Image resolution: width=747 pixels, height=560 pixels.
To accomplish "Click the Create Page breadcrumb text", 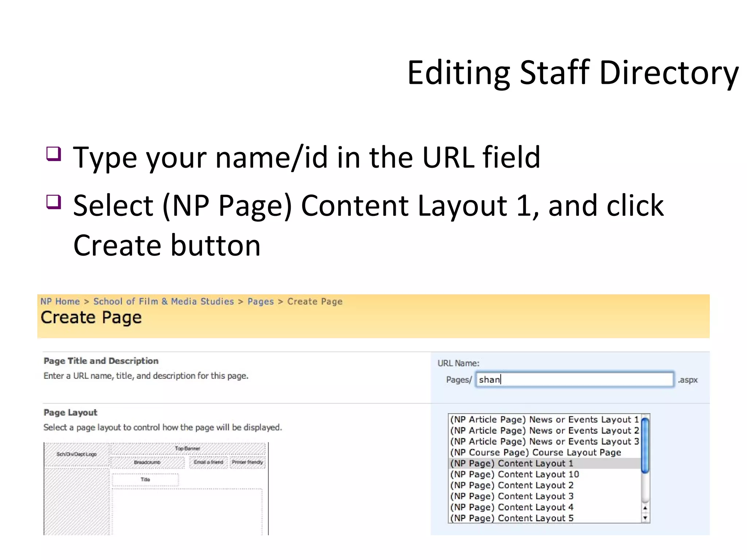I will (x=315, y=302).
